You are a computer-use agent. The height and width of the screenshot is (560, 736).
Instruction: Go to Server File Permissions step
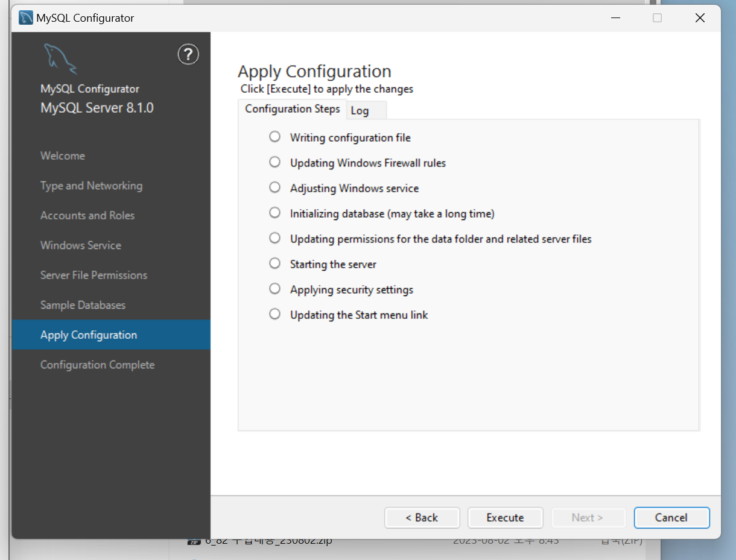(94, 275)
